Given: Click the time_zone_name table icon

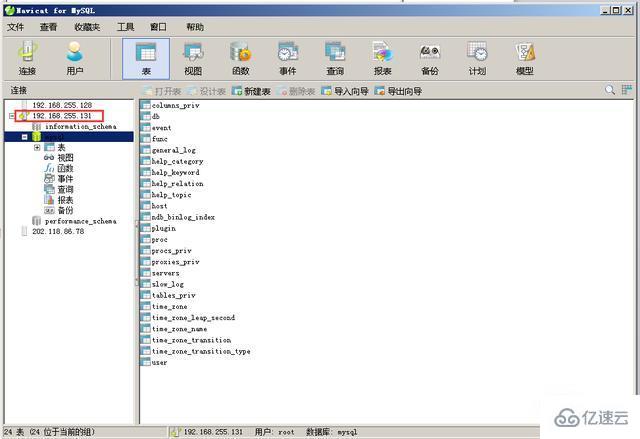Looking at the screenshot, I should pos(145,328).
